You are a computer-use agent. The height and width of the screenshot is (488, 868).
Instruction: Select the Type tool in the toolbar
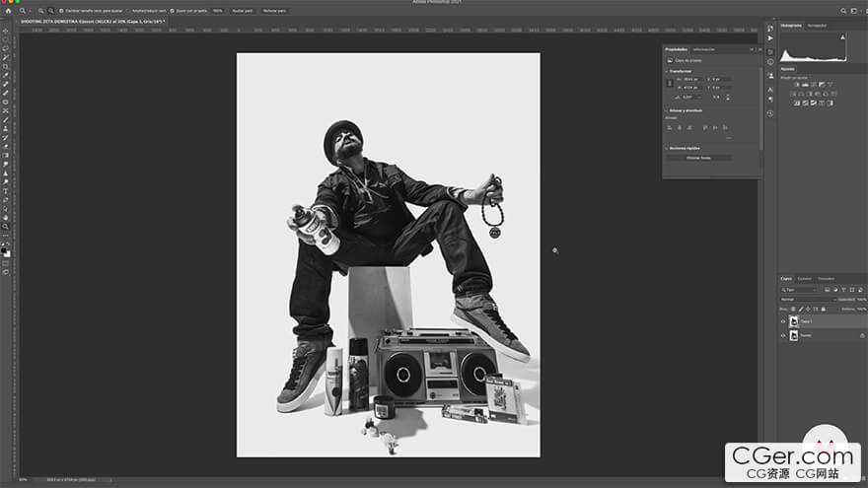coord(5,190)
